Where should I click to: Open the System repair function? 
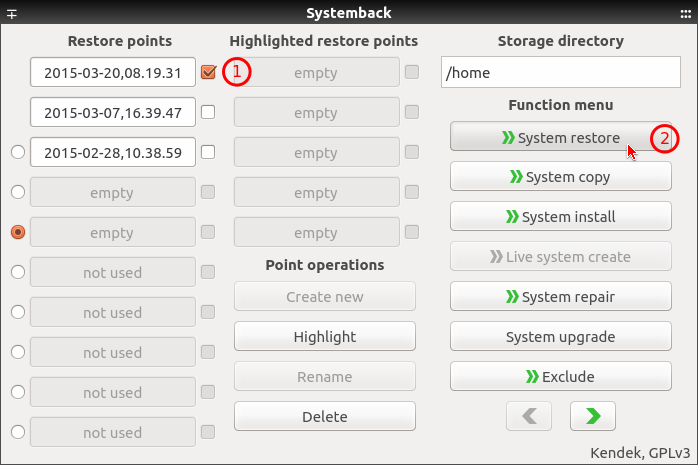[x=560, y=296]
